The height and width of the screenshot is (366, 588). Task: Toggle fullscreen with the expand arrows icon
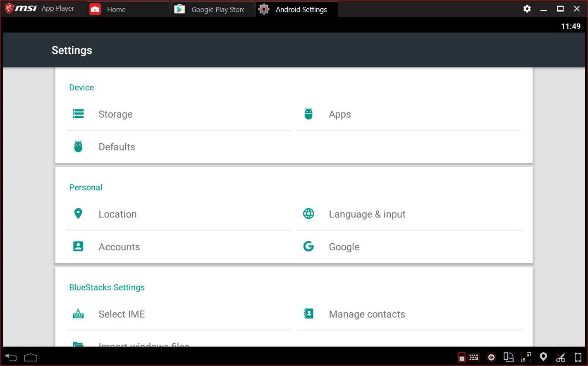coord(526,357)
